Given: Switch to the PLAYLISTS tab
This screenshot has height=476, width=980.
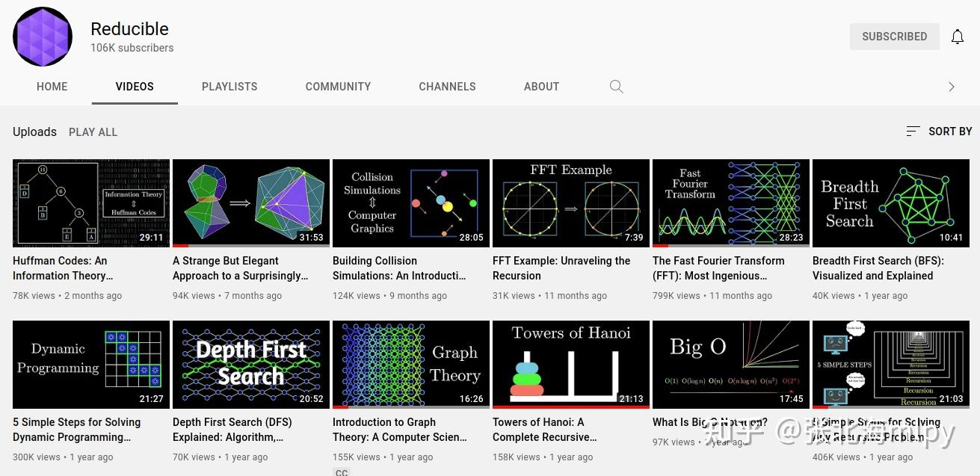Looking at the screenshot, I should 229,87.
